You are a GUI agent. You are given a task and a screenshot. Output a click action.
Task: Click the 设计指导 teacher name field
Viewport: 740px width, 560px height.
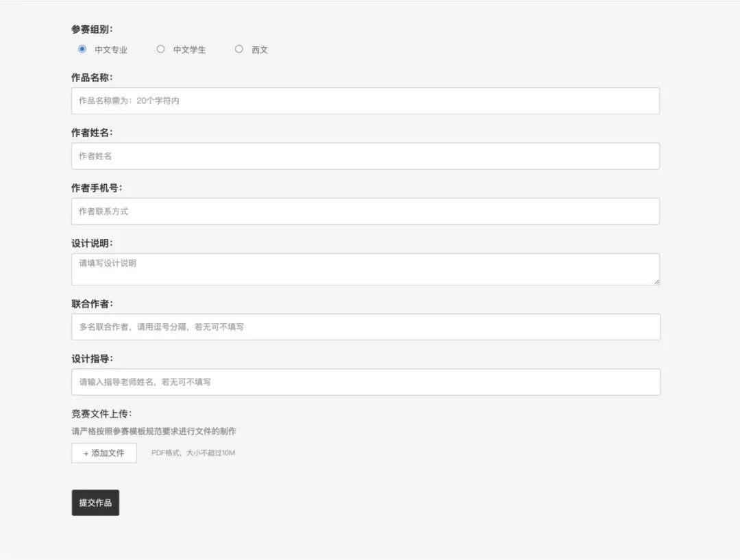click(x=365, y=382)
